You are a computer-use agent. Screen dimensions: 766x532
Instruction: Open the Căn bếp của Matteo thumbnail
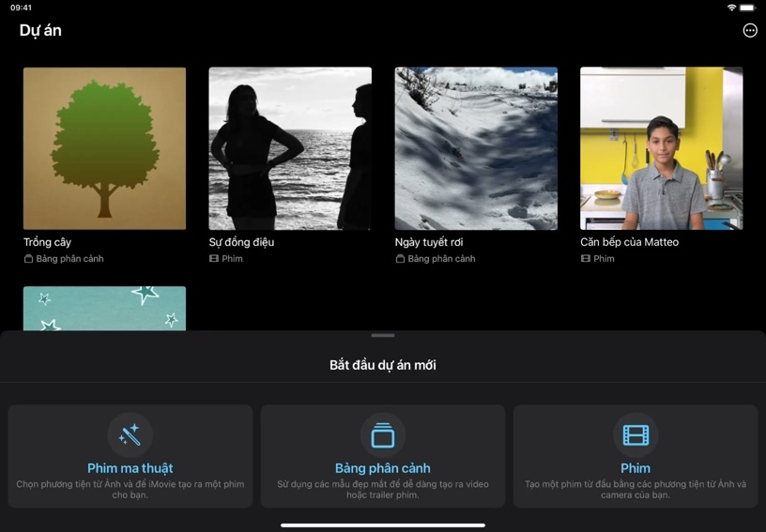pyautogui.click(x=661, y=148)
